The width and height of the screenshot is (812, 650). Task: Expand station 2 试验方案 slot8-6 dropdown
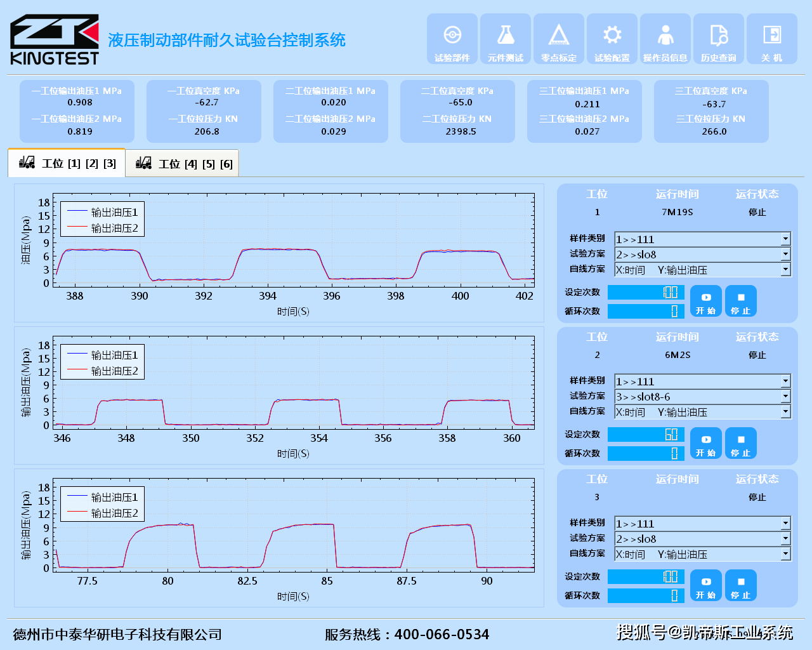(785, 397)
